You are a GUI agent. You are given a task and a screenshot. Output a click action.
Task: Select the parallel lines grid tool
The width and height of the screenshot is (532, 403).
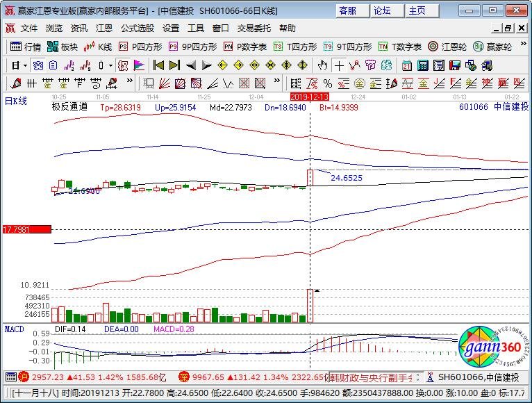31,83
